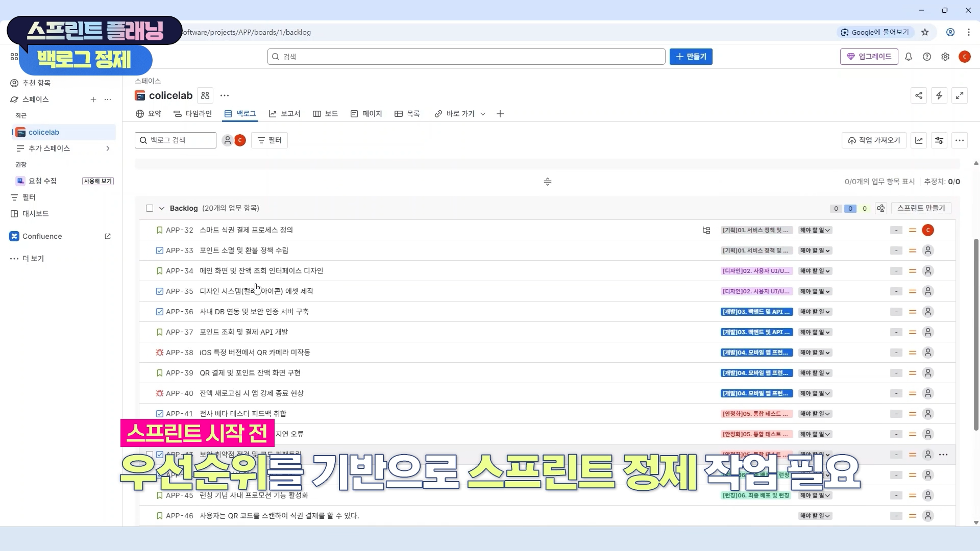Check the Backlog select-all checkbox
The height and width of the screenshot is (551, 980).
(150, 208)
